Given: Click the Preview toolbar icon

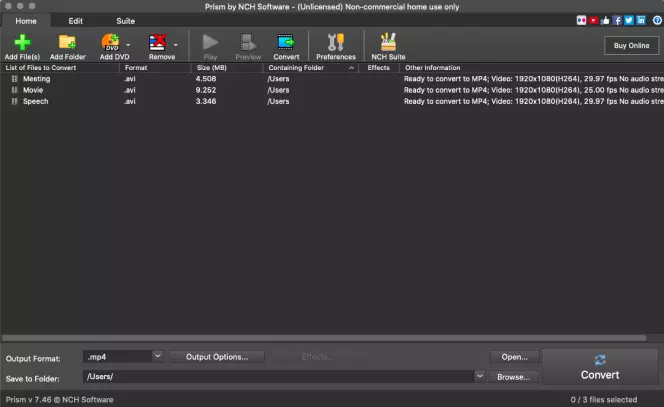Looking at the screenshot, I should (248, 42).
